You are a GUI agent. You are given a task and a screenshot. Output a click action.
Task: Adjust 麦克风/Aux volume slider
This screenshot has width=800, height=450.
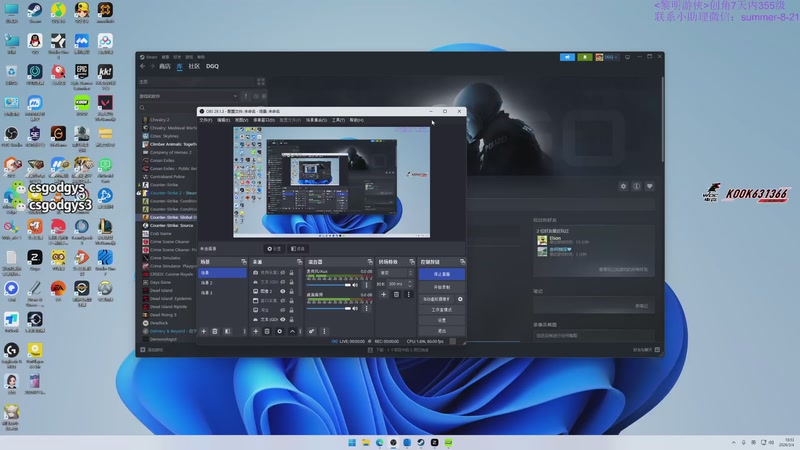329,285
